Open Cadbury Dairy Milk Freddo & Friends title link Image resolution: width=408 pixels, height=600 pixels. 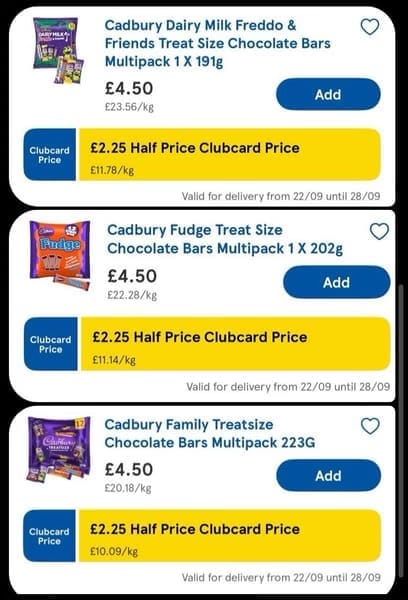(217, 43)
